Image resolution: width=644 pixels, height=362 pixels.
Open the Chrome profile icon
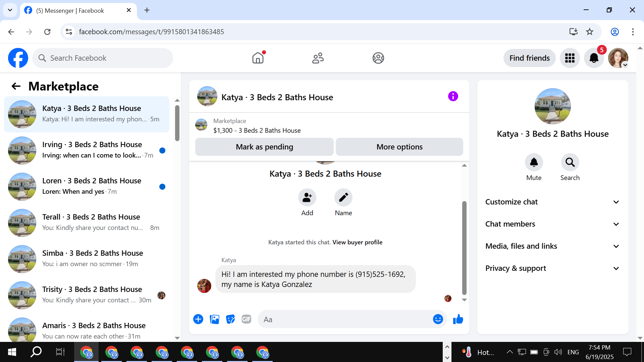click(x=615, y=32)
